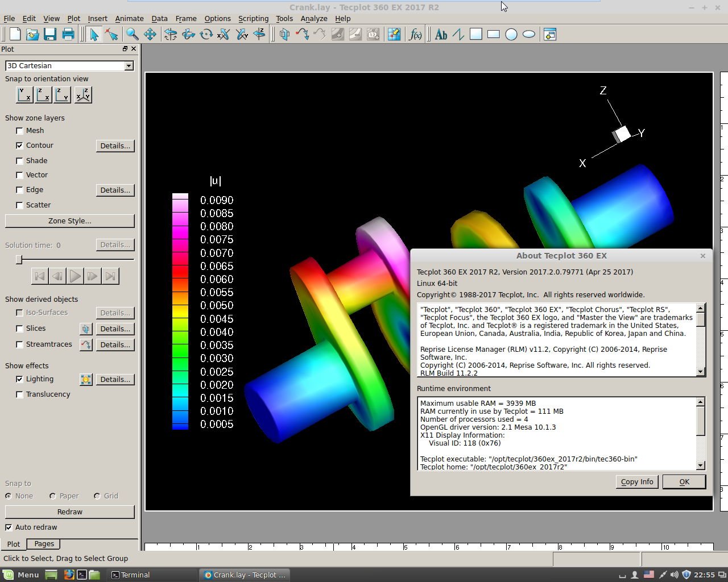Snap to ZY orientation view
The height and width of the screenshot is (582, 728).
[x=63, y=94]
